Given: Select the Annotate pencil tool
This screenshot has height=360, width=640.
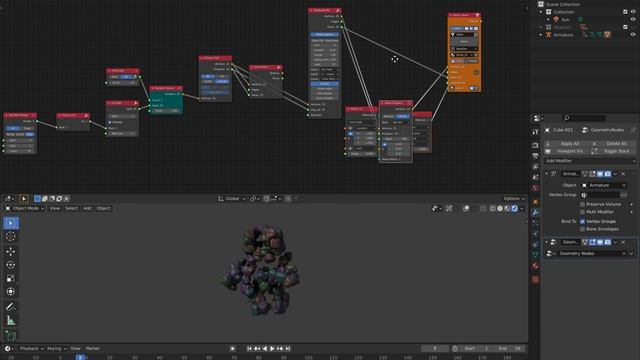Looking at the screenshot, I should [11, 307].
